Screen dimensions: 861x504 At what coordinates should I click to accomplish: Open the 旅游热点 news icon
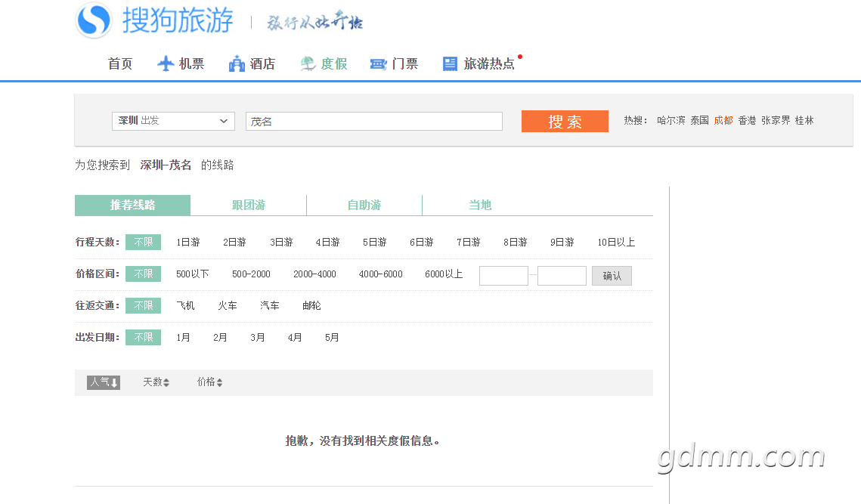(x=451, y=64)
